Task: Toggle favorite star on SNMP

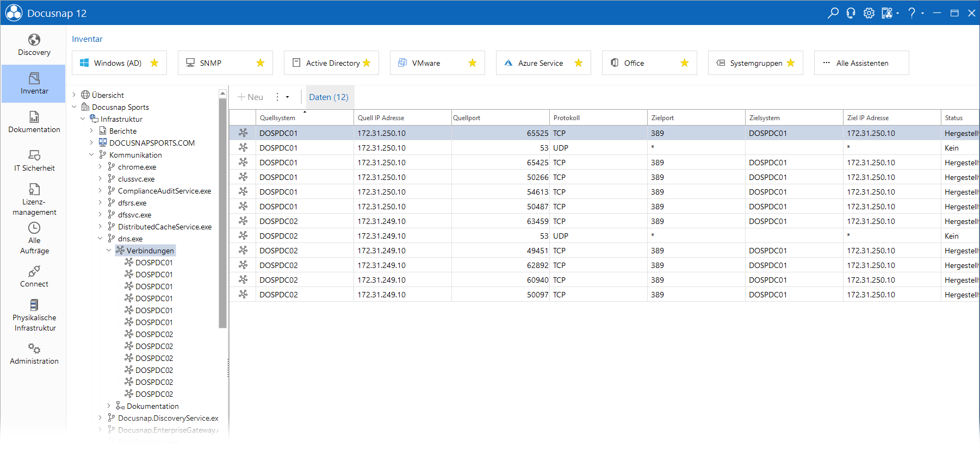Action: pyautogui.click(x=260, y=63)
